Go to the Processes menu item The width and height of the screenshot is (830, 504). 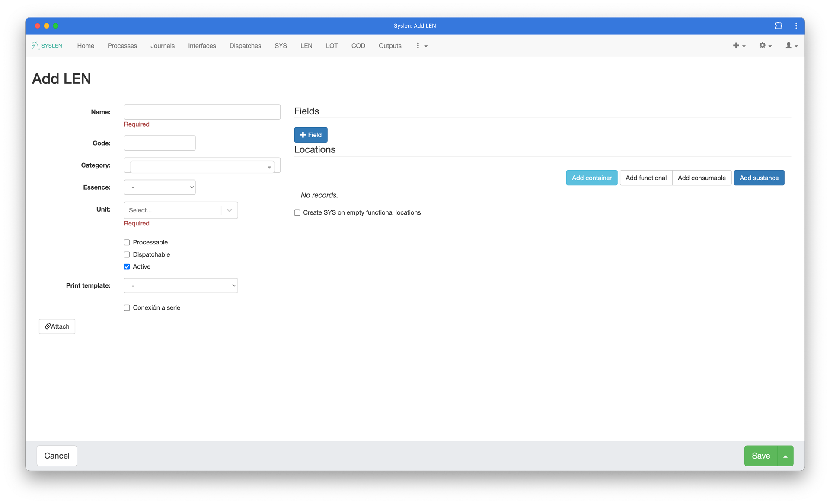click(122, 46)
